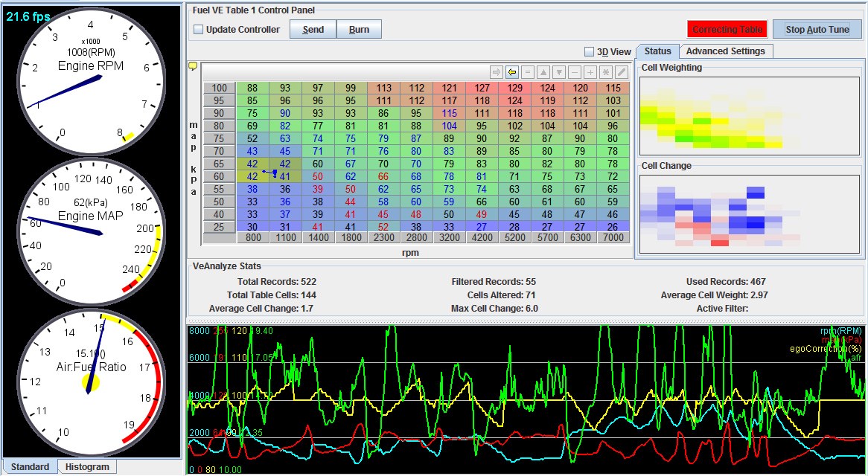Select the Standard gauge tab

click(30, 466)
